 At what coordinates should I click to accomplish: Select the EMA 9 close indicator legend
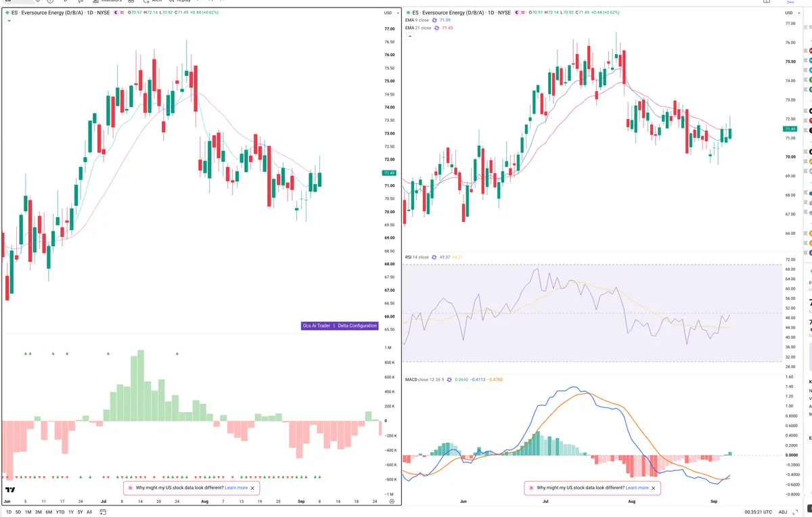click(x=416, y=20)
